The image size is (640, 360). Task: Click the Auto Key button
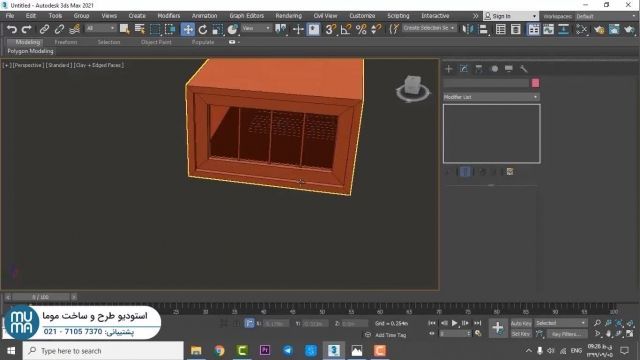point(521,323)
